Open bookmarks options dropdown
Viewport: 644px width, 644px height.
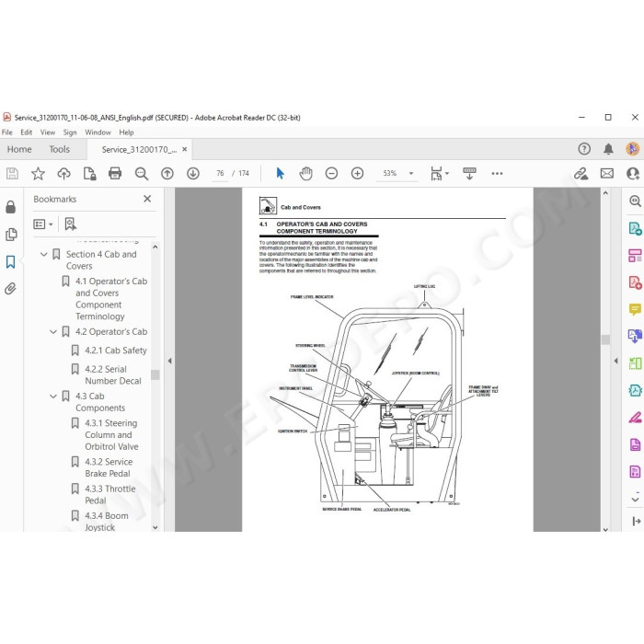[42, 224]
